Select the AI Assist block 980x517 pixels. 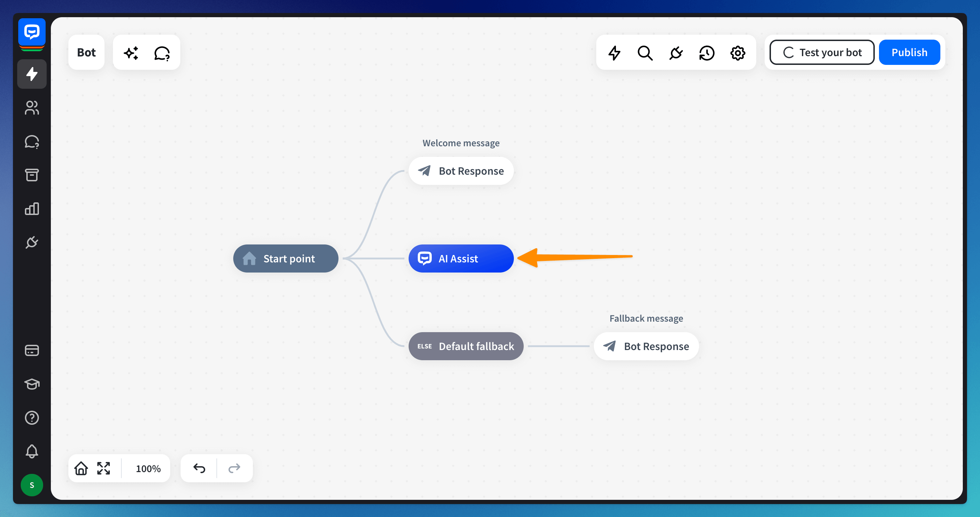461,259
